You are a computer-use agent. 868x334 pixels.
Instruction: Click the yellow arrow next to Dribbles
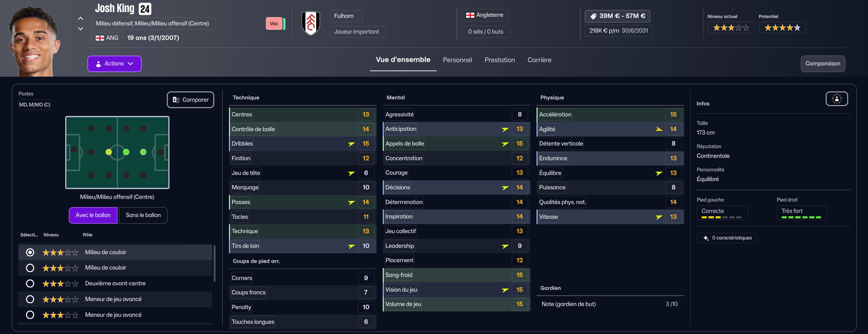351,144
